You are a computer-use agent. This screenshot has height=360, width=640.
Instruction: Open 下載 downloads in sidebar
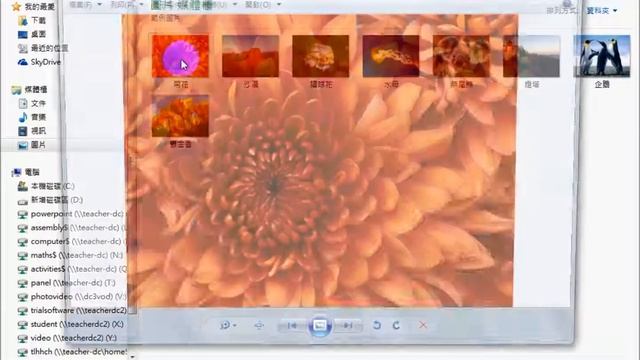[x=33, y=20]
